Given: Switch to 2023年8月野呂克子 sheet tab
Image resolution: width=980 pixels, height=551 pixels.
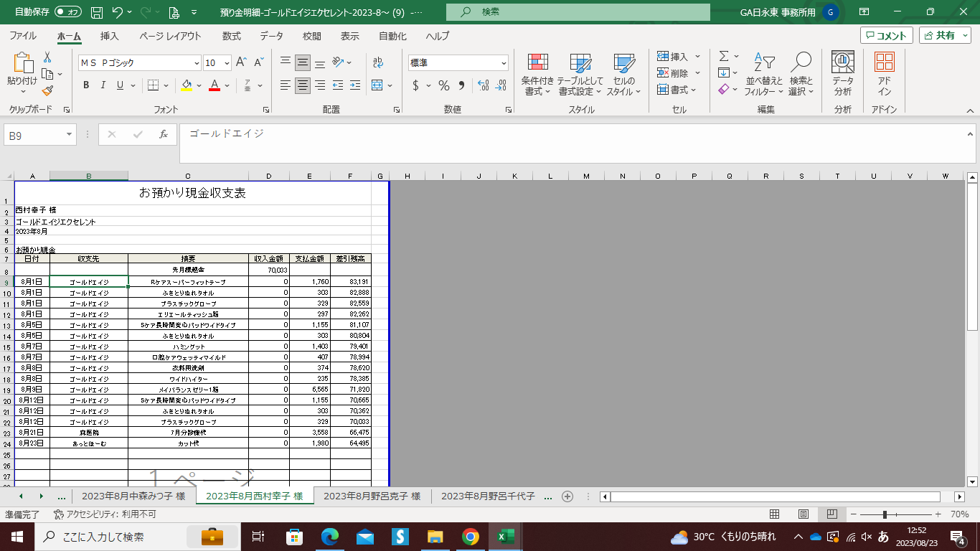Looking at the screenshot, I should click(x=372, y=496).
